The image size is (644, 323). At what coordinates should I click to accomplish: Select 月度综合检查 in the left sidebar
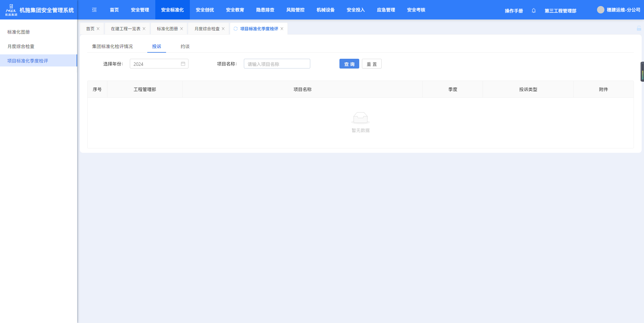point(21,46)
